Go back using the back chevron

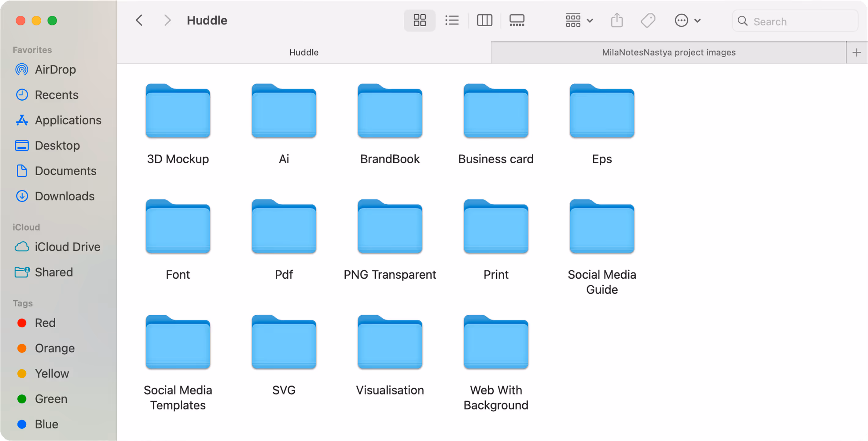(x=139, y=20)
